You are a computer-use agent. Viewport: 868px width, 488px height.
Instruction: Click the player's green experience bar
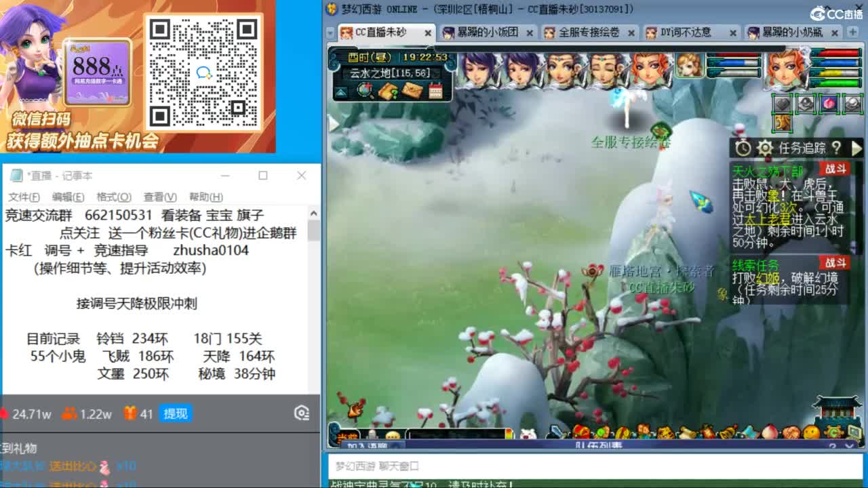(x=835, y=83)
